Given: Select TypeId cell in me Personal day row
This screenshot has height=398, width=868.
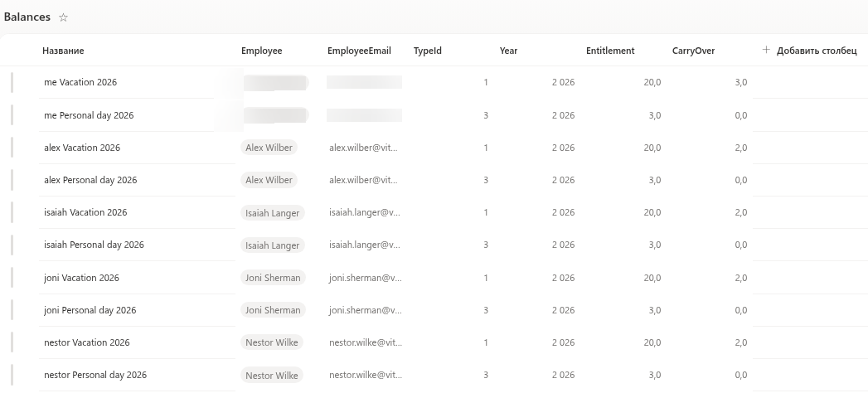Looking at the screenshot, I should [x=486, y=115].
